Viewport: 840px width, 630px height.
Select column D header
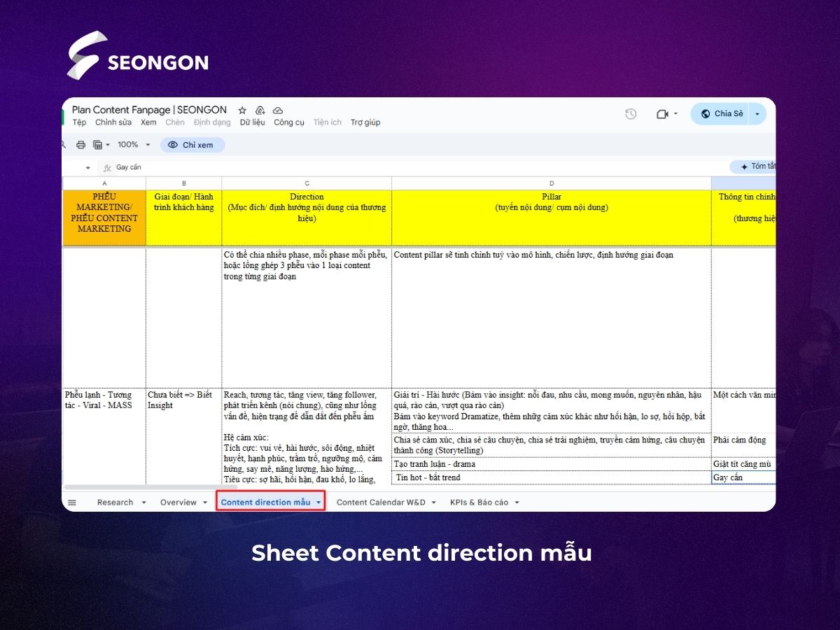coord(552,183)
